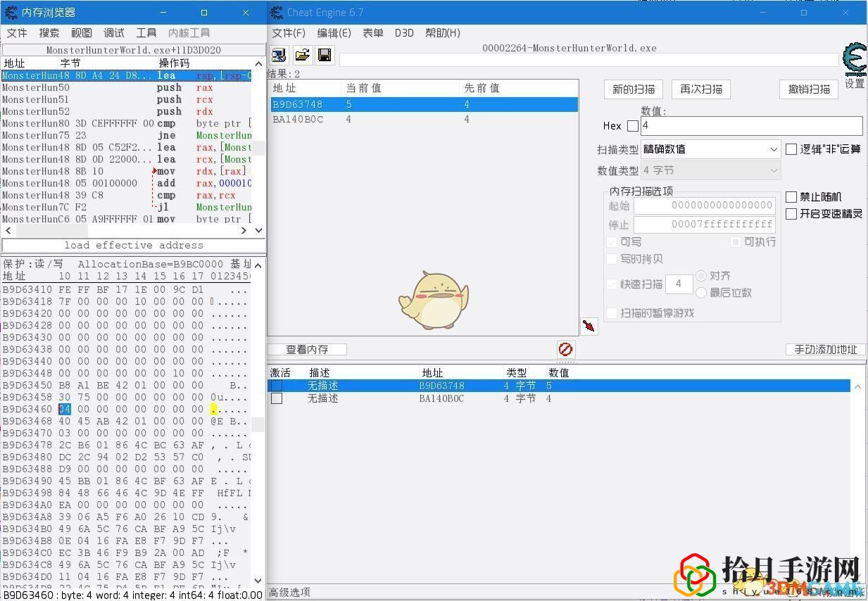Enable the 开启变速精灵 speedhack checkbox
868x601 pixels.
791,214
